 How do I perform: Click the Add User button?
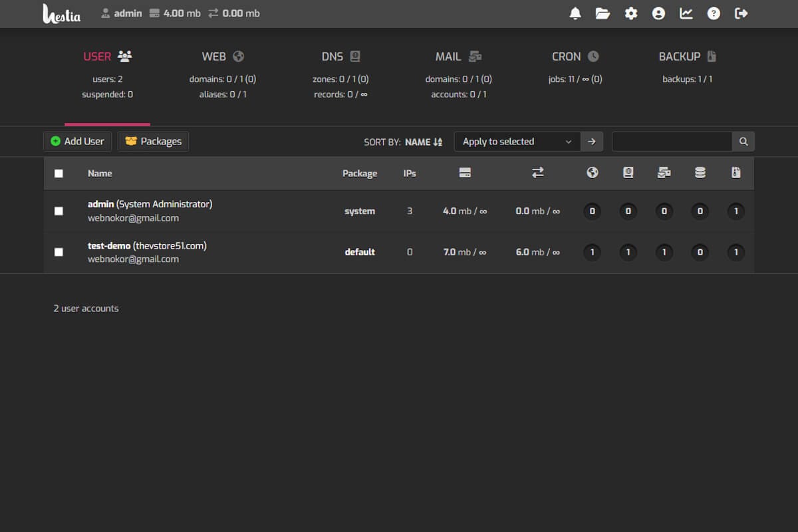(x=78, y=142)
